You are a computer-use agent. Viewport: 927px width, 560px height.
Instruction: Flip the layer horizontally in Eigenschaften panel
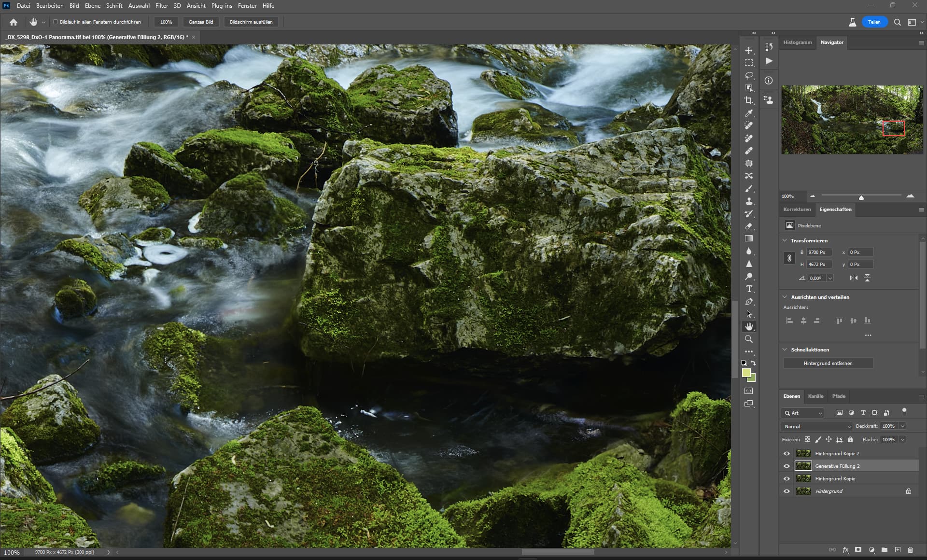click(854, 278)
